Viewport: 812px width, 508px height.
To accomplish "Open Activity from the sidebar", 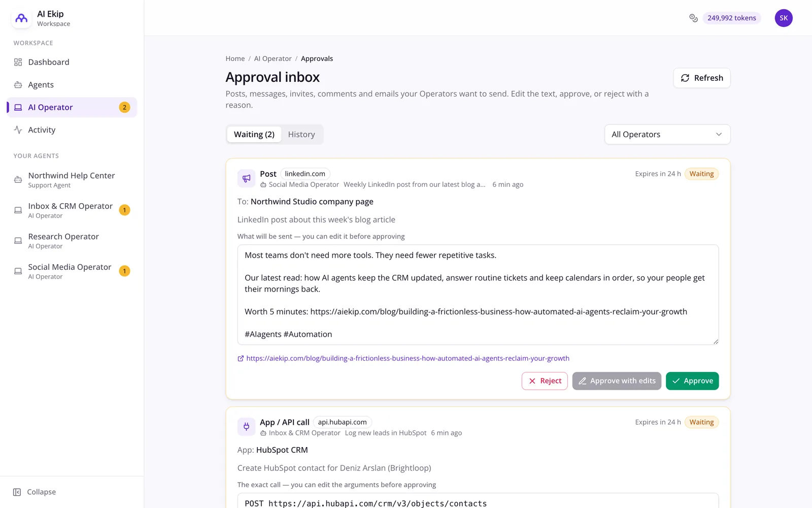I will 72,130.
